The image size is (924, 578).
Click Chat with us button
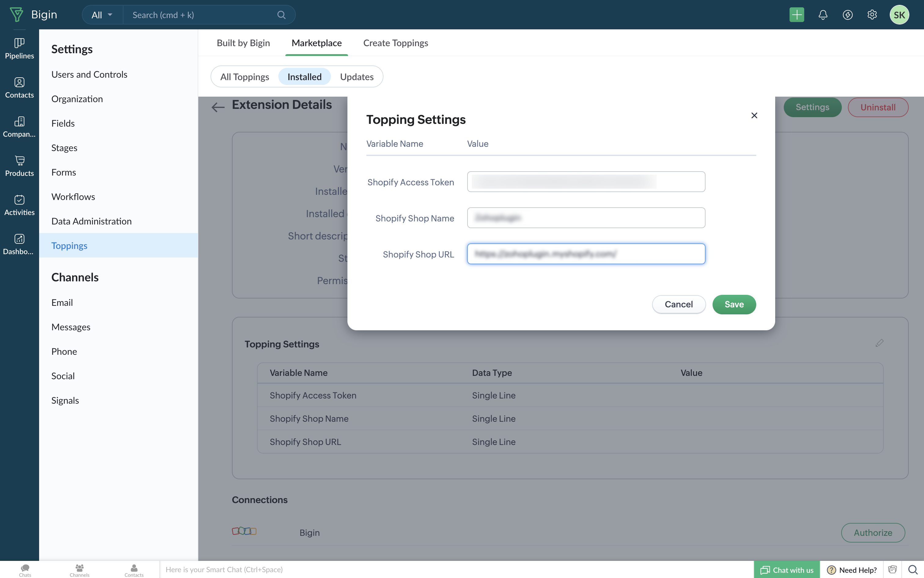(787, 569)
